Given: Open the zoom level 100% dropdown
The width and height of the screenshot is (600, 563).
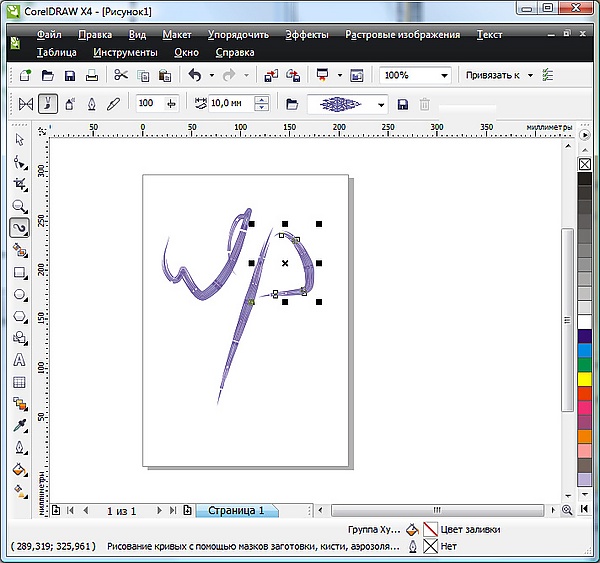Looking at the screenshot, I should point(444,75).
